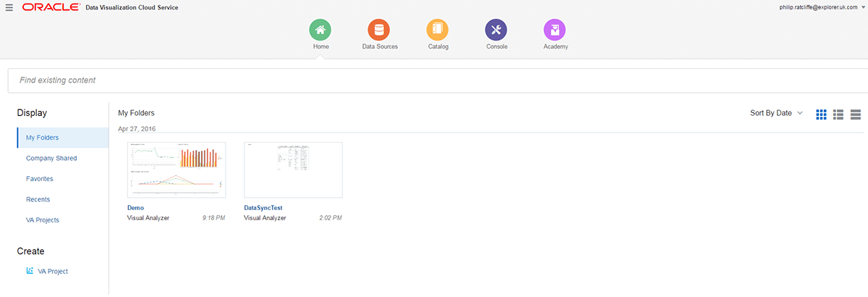Screen dimensions: 868x297
Task: Click the Data Sources label
Action: [x=380, y=46]
